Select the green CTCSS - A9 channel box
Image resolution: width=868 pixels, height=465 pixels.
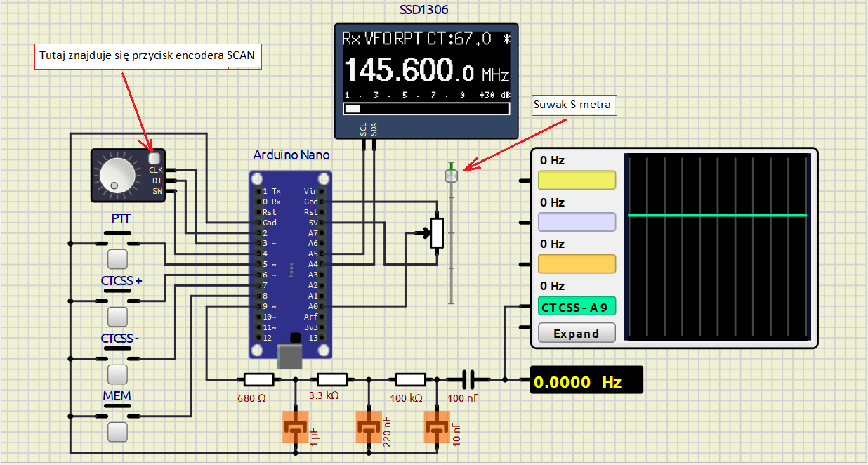[x=577, y=307]
